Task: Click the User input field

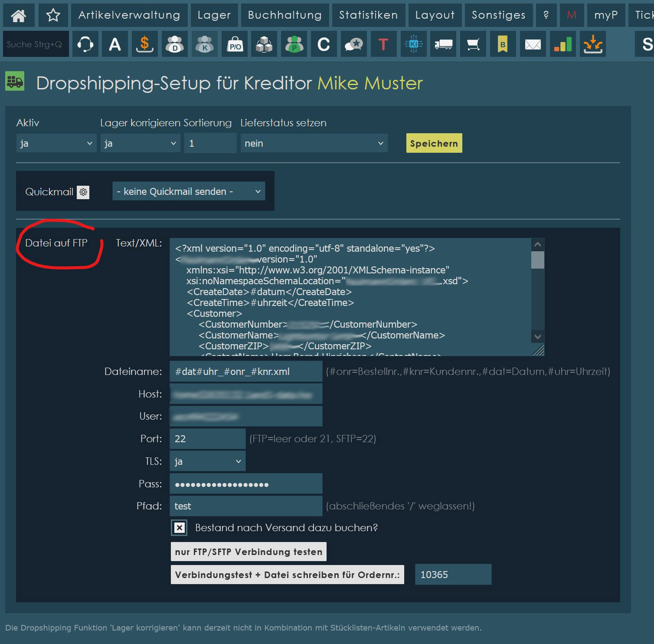Action: [246, 417]
